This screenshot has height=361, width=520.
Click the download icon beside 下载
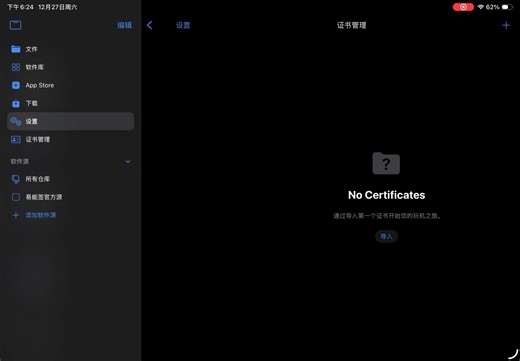pos(16,103)
